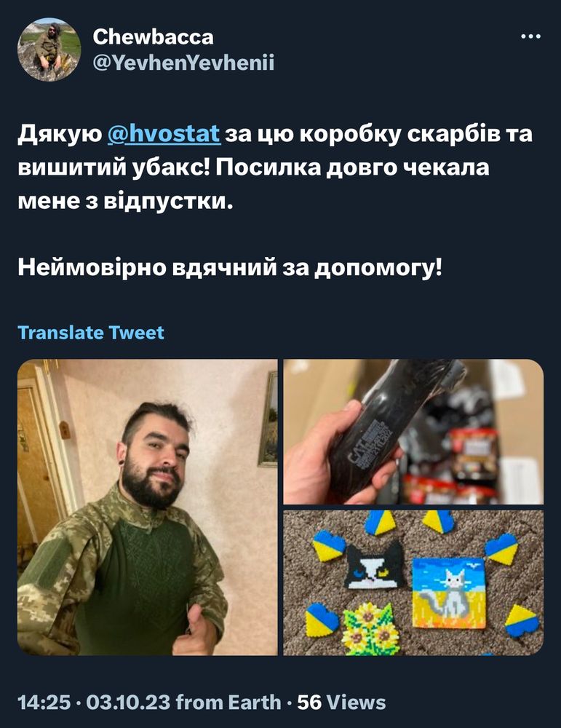Open the black tourniquet photo

[413, 432]
